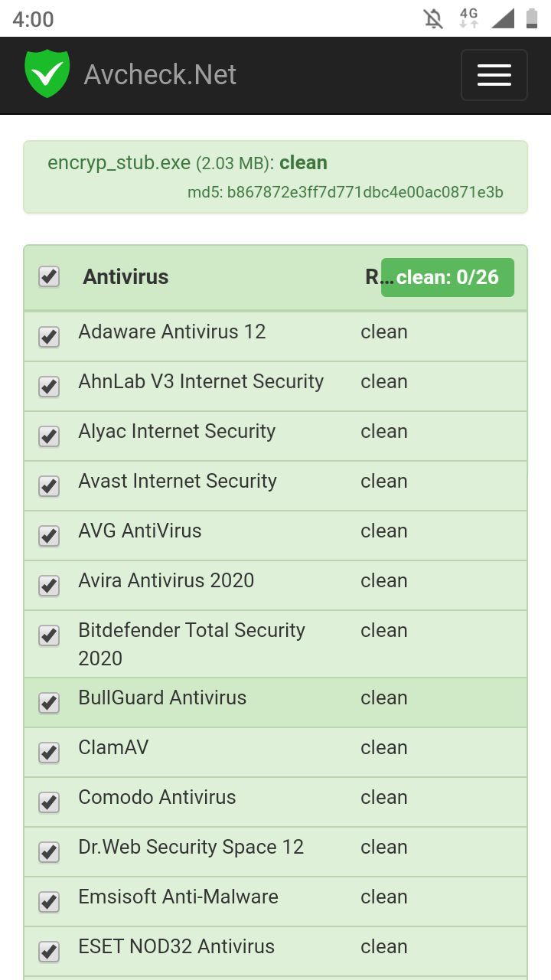Uncheck the Avast Internet Security checkbox
Viewport: 551px width, 980px height.
(49, 485)
